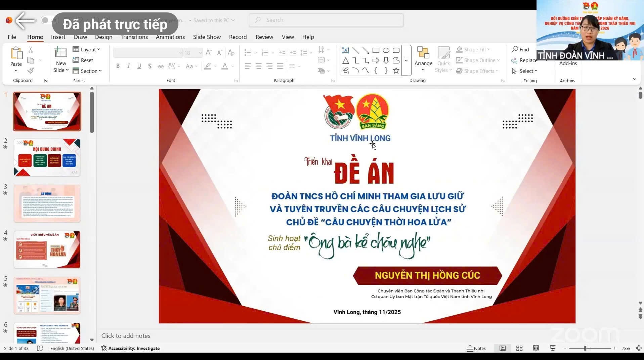Click the Reset slide button
Viewport: 644px width, 360px height.
pos(83,60)
